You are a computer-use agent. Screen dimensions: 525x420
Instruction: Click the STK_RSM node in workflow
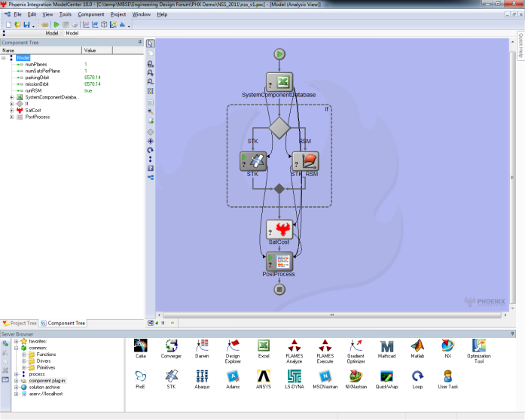[x=305, y=161]
